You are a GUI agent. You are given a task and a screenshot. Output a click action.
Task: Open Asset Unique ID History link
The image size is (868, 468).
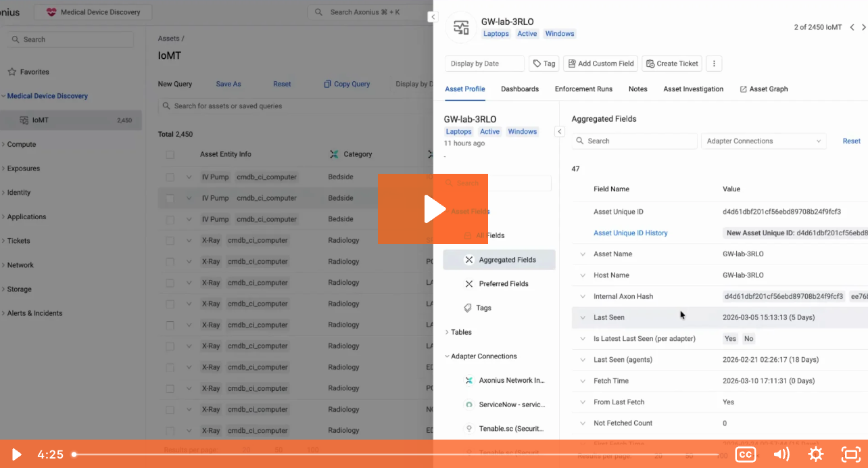(630, 233)
